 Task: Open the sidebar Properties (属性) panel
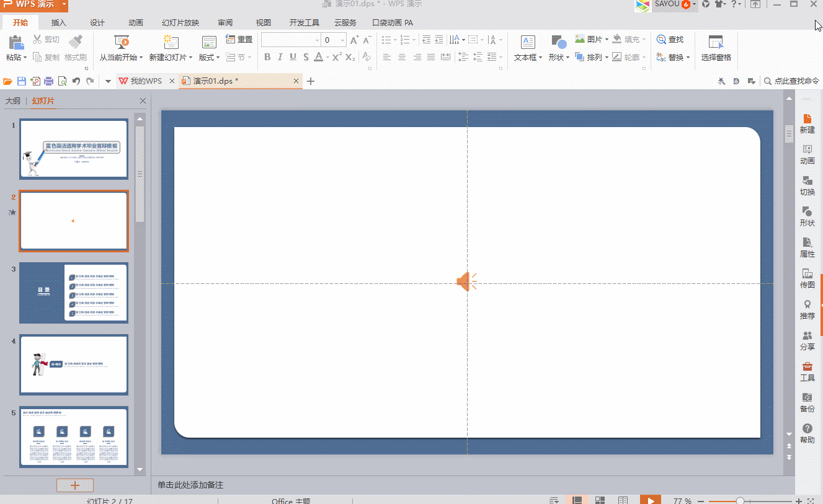click(807, 247)
